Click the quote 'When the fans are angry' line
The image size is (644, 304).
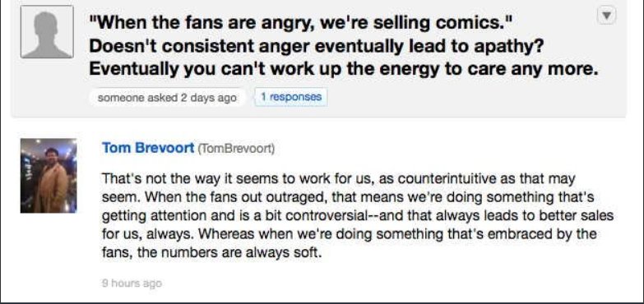pos(302,22)
